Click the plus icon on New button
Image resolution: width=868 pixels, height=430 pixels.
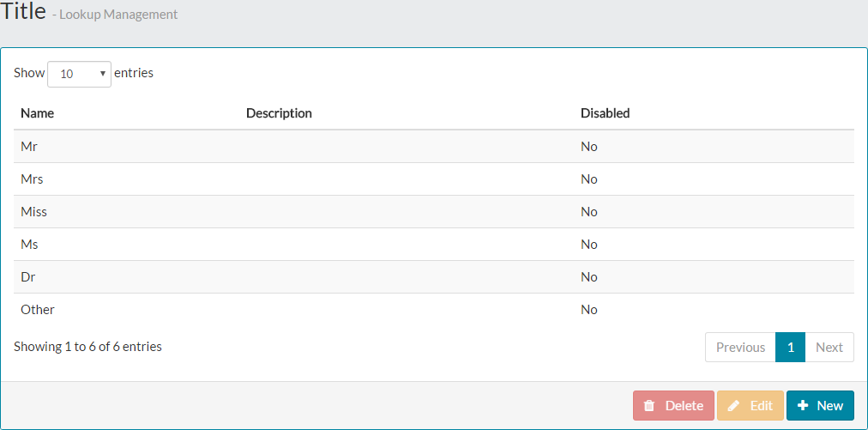(x=803, y=406)
